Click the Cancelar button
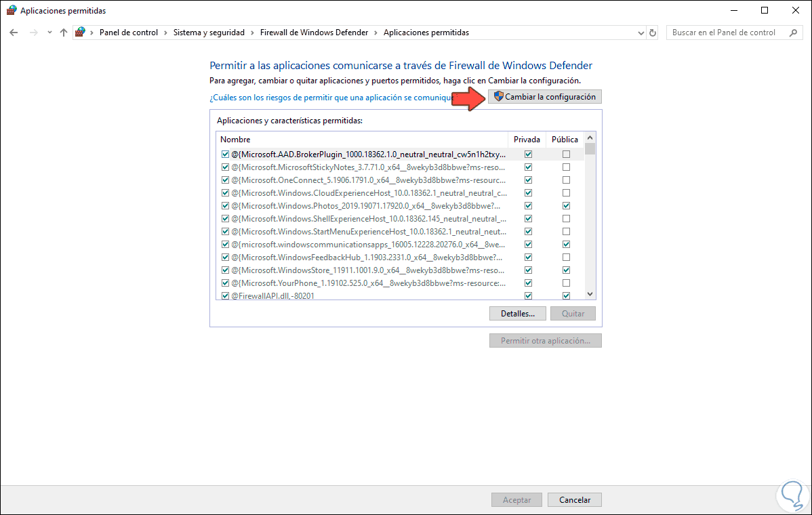 [x=575, y=500]
